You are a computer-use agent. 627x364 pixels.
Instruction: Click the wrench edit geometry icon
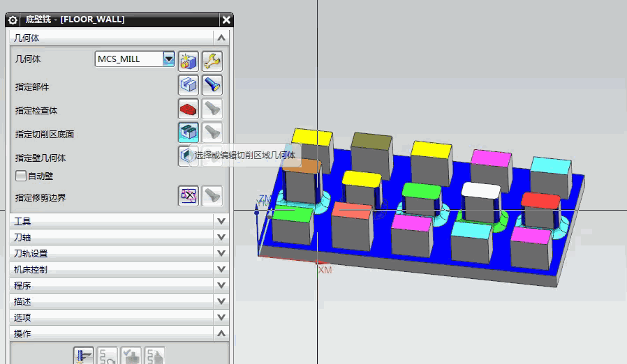212,61
